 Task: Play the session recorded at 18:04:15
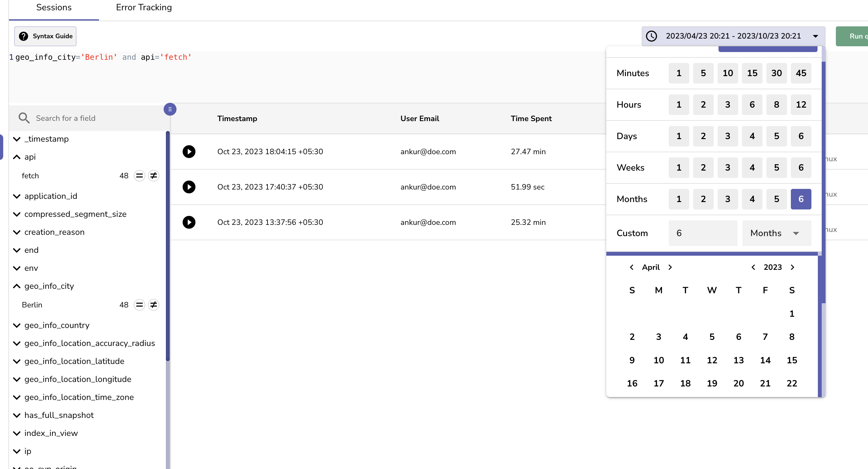tap(189, 152)
